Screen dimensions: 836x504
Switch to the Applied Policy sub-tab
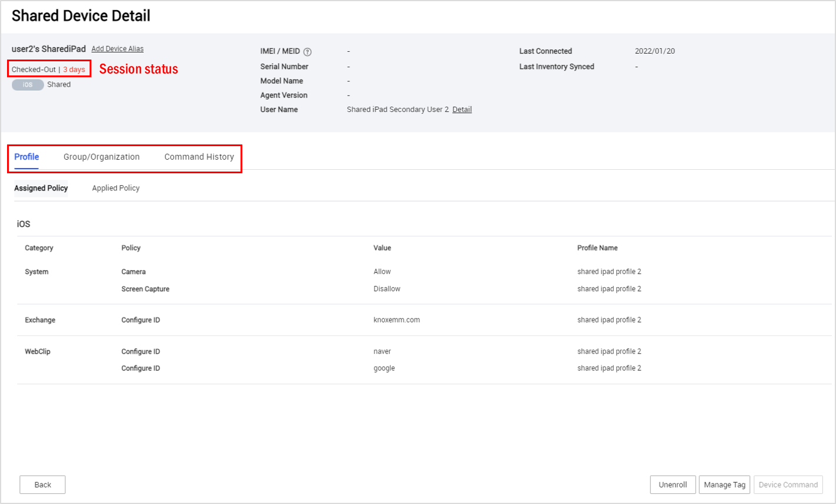pyautogui.click(x=116, y=188)
